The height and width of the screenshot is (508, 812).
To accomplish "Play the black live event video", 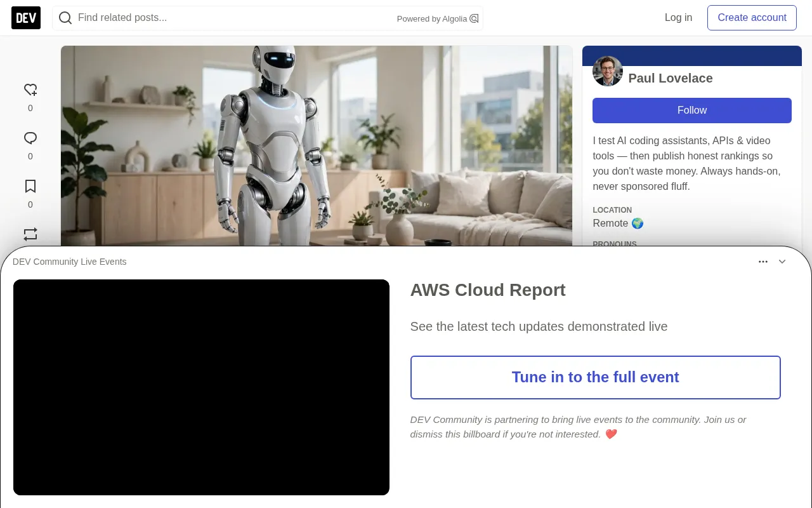I will point(201,387).
